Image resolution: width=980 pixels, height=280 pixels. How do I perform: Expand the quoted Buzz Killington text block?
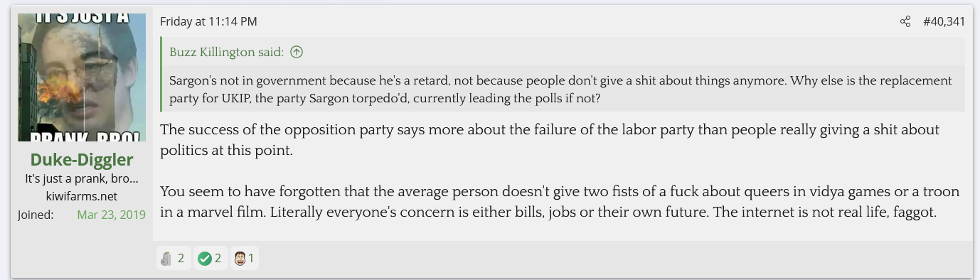tap(563, 89)
